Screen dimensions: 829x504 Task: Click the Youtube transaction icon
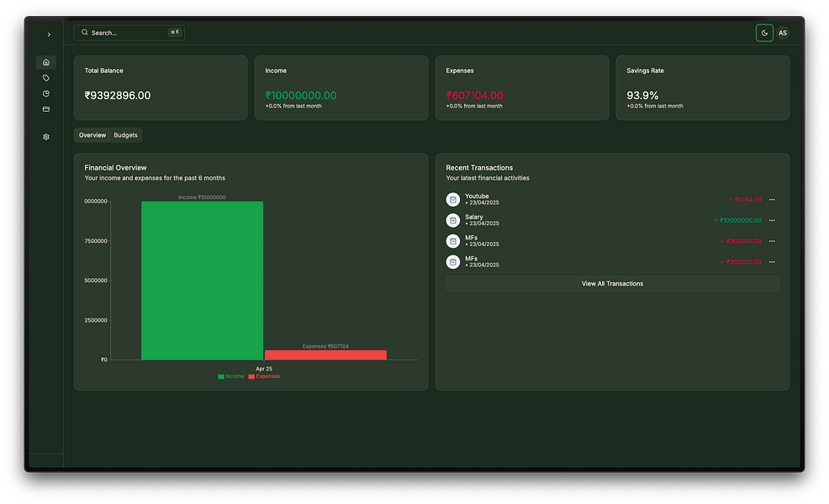tap(452, 199)
